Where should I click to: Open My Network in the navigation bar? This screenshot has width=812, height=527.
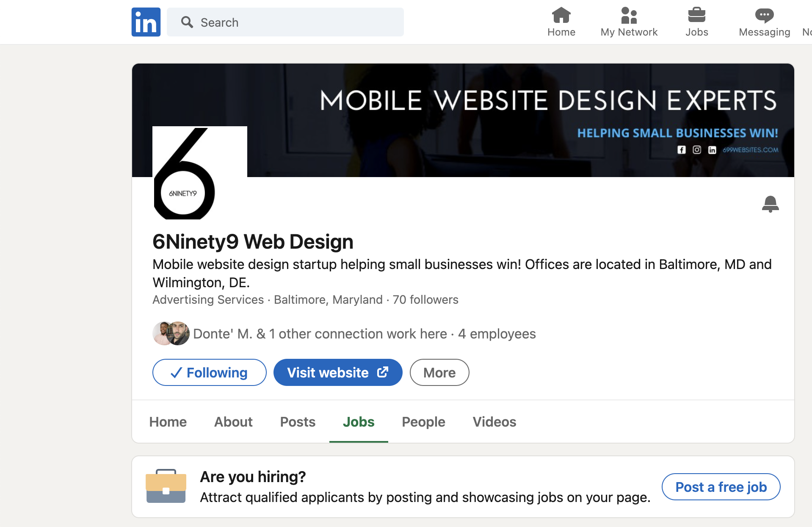[629, 22]
